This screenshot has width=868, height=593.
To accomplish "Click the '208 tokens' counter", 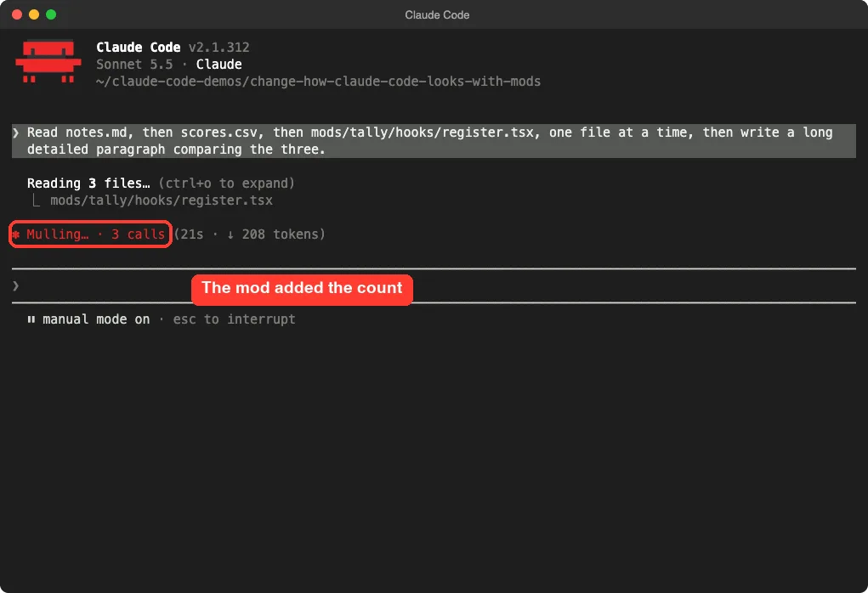I will coord(280,234).
